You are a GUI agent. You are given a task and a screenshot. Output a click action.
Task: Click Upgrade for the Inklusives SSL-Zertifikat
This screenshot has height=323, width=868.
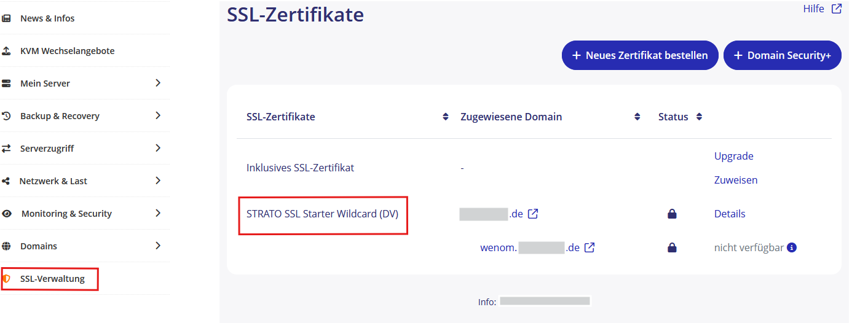coord(734,156)
